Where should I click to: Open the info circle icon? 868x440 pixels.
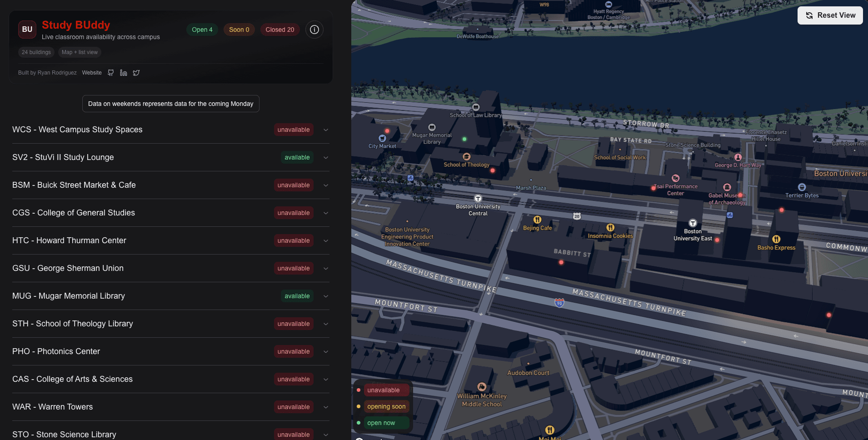coord(314,30)
